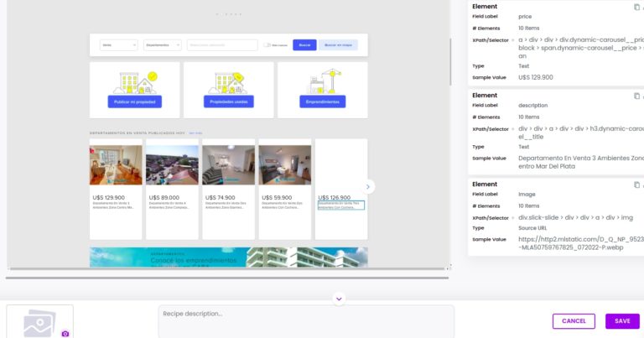644x338 pixels.
Task: Click the U$S 129.900 price text
Action: (108, 198)
